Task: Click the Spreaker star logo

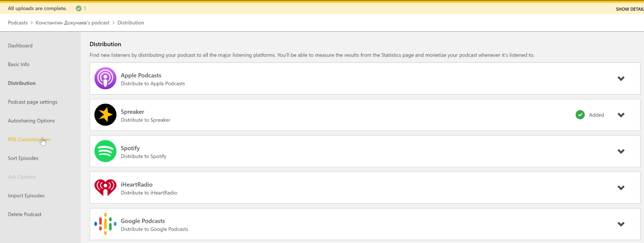Action: [x=105, y=115]
